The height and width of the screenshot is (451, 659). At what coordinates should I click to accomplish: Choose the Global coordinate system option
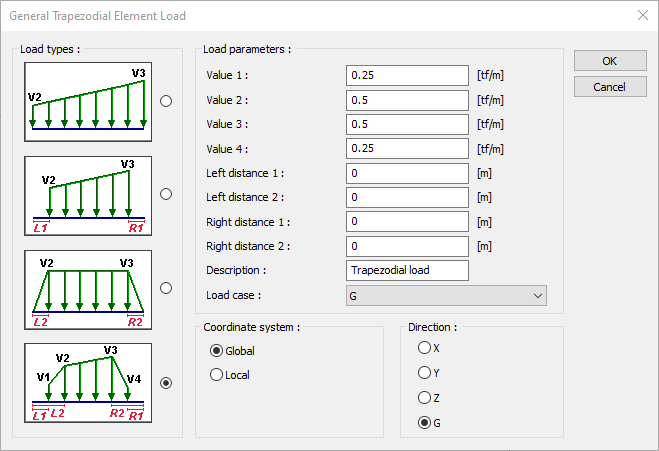coord(217,351)
